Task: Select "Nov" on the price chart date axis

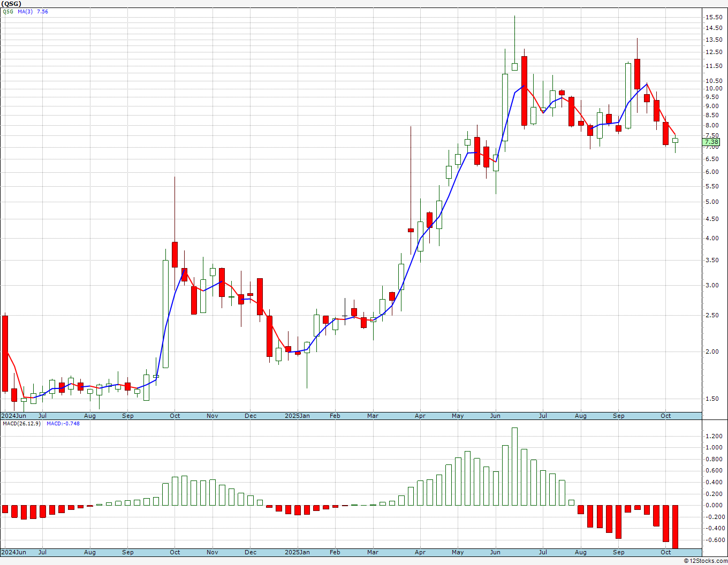Action: pos(213,416)
